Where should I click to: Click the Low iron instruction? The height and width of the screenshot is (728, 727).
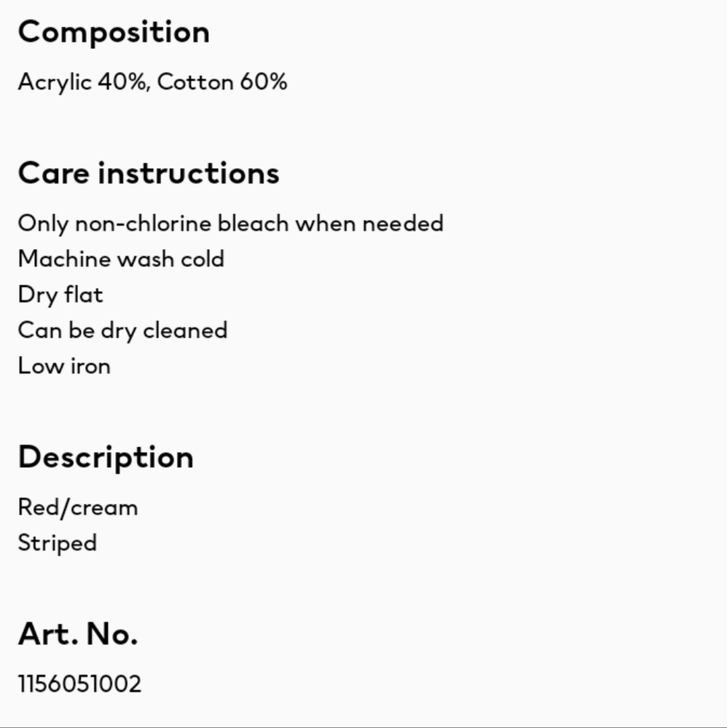coord(64,366)
